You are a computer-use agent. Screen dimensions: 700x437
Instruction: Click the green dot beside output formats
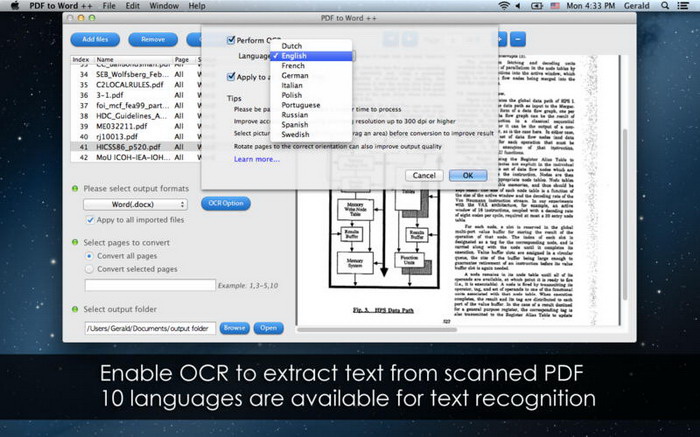pyautogui.click(x=75, y=188)
